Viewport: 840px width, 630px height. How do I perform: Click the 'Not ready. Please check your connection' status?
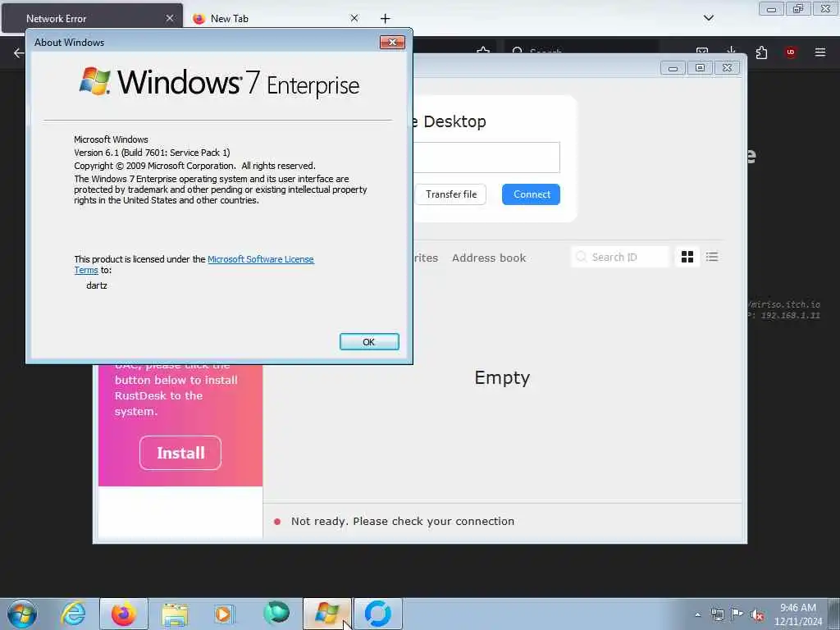point(402,521)
